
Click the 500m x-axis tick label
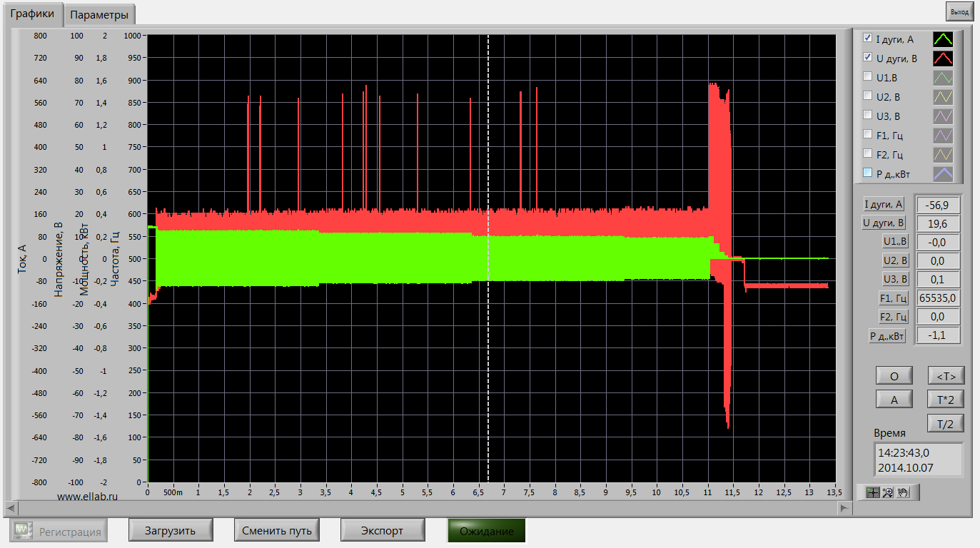tap(173, 492)
